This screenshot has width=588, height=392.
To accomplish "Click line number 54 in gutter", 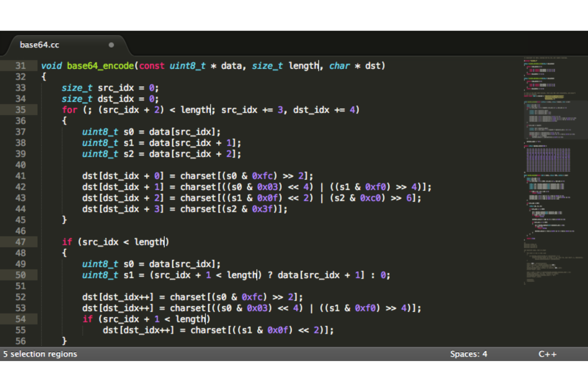I will [21, 319].
